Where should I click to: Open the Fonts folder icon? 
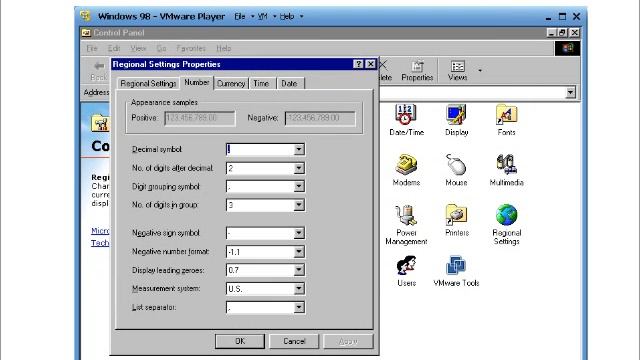(506, 115)
